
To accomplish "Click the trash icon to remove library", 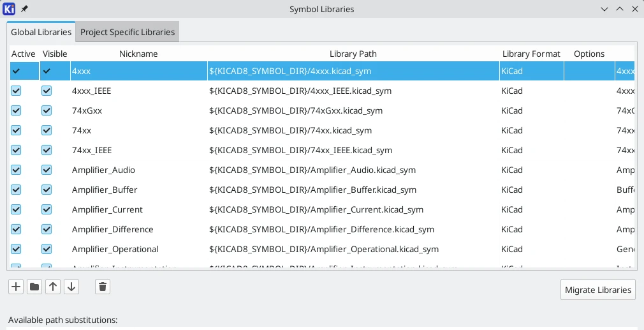I will tap(103, 287).
